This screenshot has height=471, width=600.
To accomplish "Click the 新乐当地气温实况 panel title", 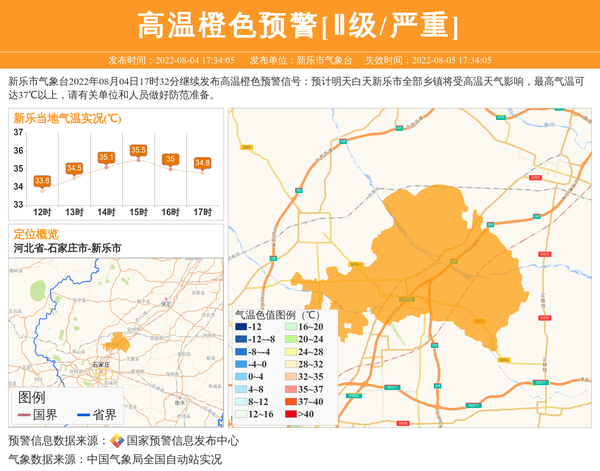I will [66, 118].
